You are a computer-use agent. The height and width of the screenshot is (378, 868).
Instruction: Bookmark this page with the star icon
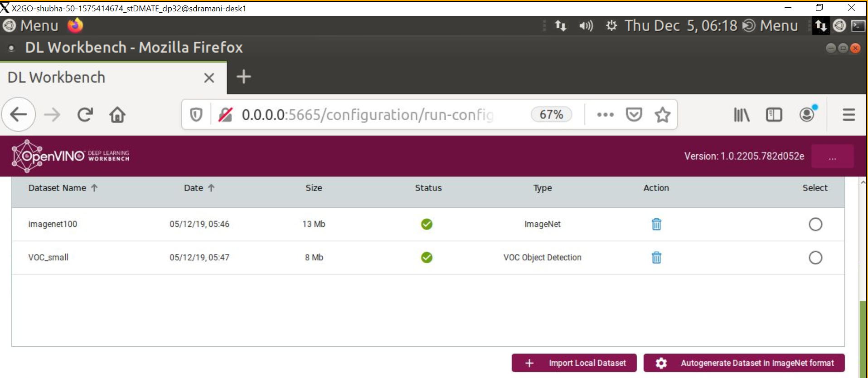click(662, 115)
